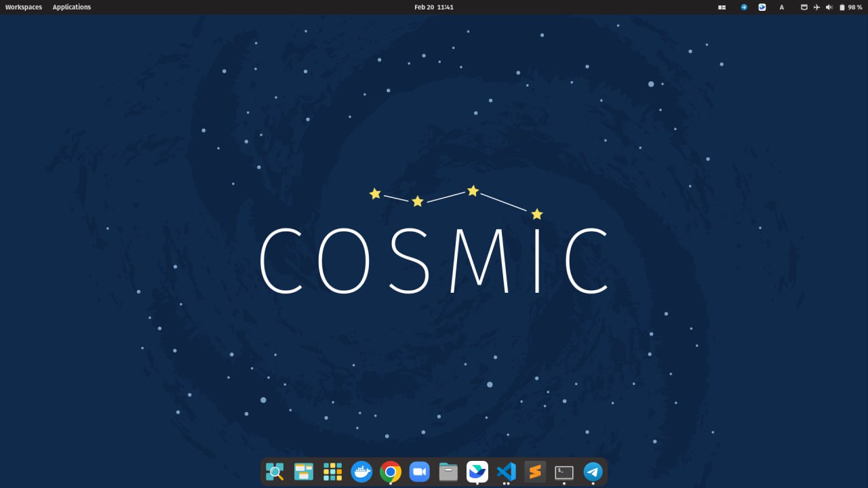The height and width of the screenshot is (488, 868).
Task: Open the Files manager from the dock
Action: 448,472
